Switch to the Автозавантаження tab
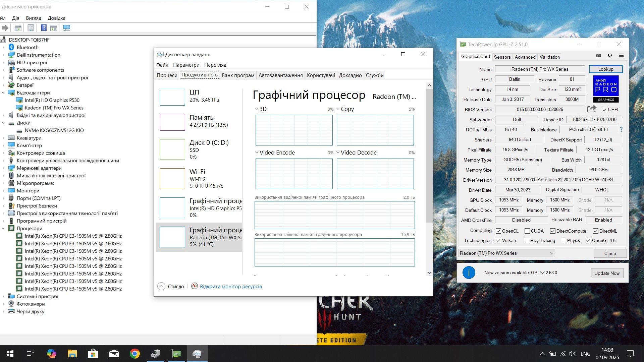The image size is (644, 362). coord(280,75)
